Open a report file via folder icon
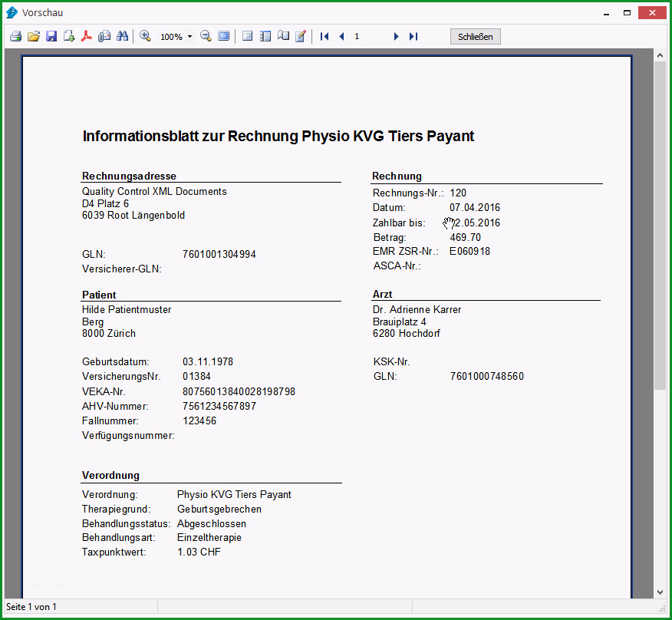Image resolution: width=672 pixels, height=620 pixels. click(34, 36)
